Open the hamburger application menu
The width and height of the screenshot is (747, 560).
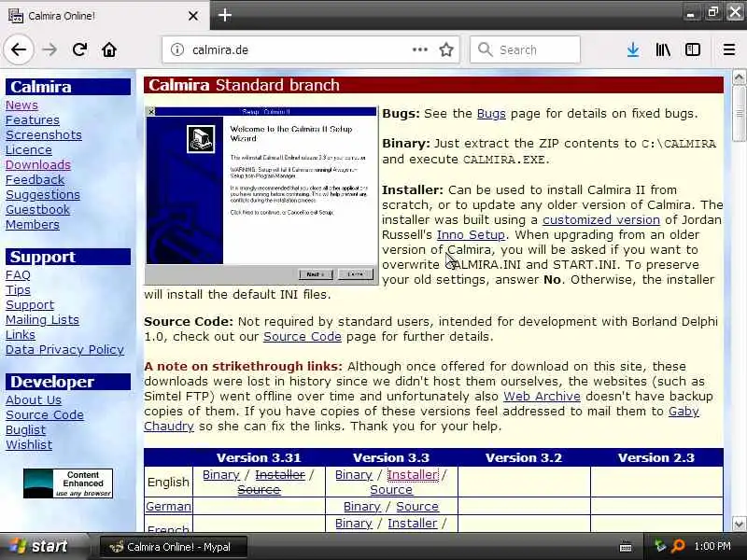point(729,49)
